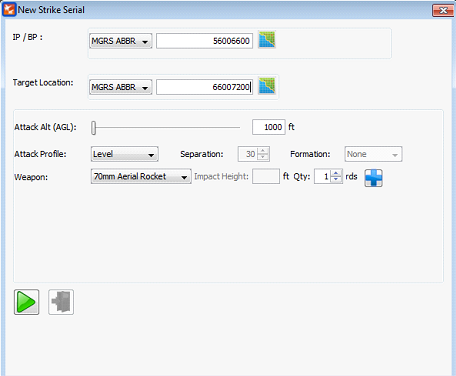456x376 pixels.
Task: Click the Target Location field 66007200
Action: coord(204,87)
